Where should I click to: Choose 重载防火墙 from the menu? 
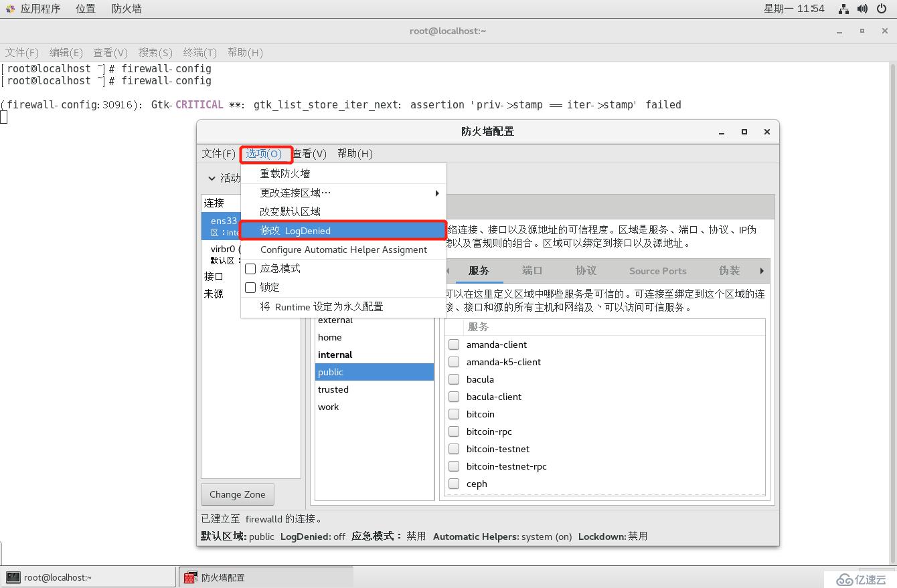[343, 173]
